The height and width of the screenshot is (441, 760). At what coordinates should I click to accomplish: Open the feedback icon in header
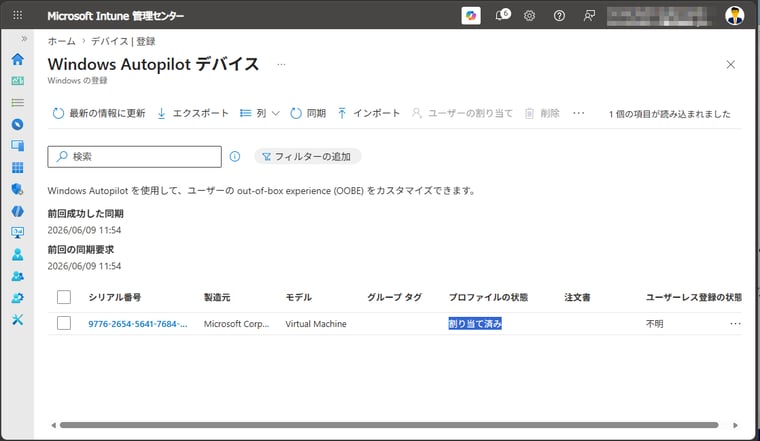coord(589,16)
